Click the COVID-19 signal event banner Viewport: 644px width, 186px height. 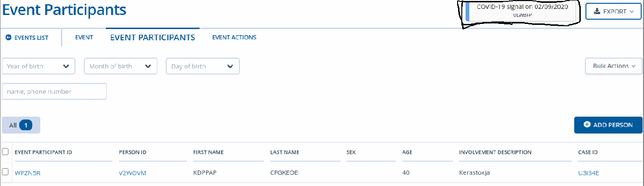point(521,12)
